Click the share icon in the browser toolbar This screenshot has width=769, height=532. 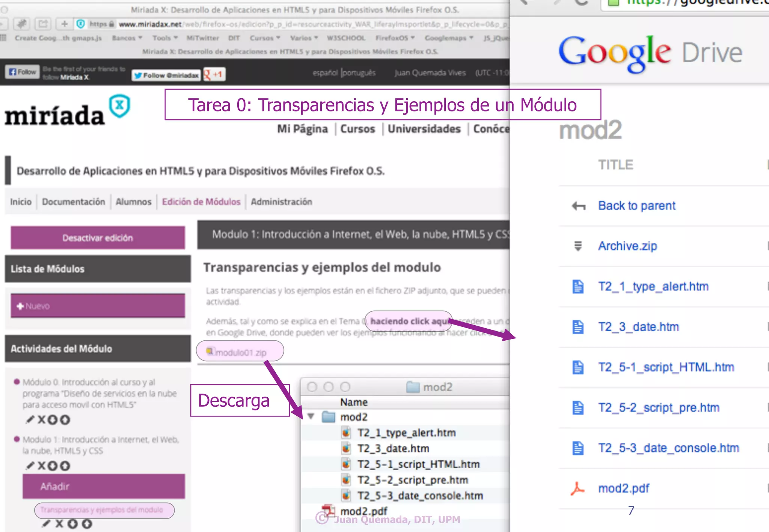[43, 24]
